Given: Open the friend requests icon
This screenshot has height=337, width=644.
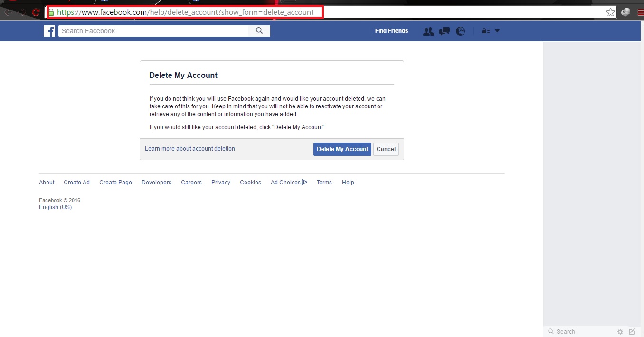Looking at the screenshot, I should 428,31.
